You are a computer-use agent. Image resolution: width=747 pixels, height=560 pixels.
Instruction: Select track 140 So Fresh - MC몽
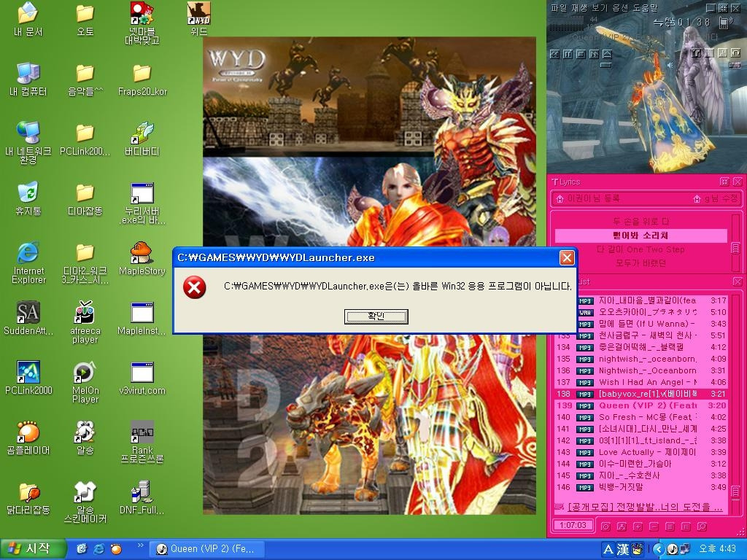point(641,416)
